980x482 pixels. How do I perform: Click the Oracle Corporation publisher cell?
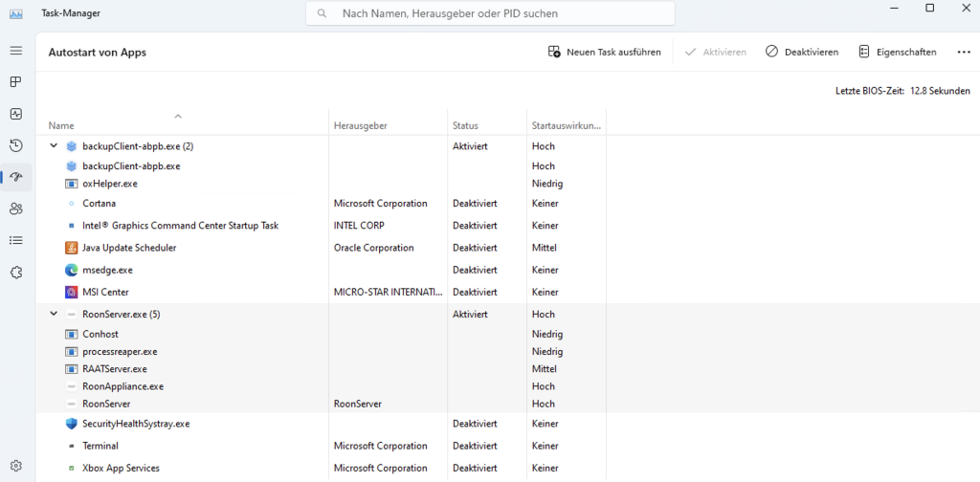point(374,248)
